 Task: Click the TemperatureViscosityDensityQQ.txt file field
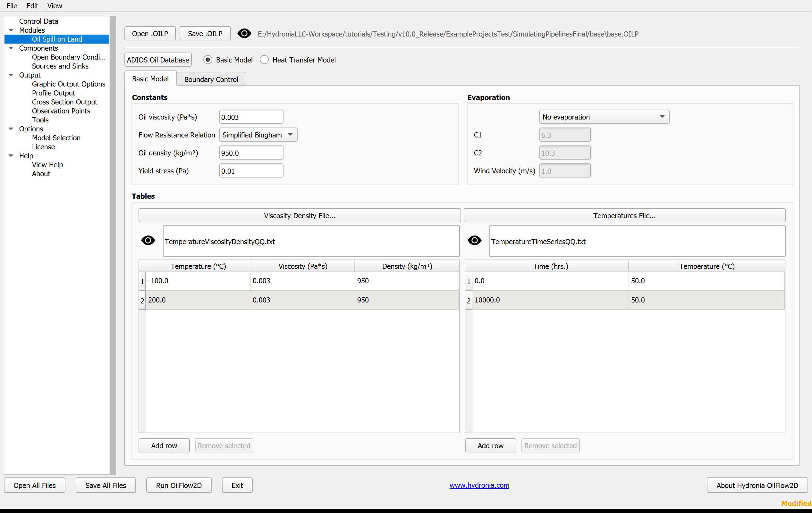tap(311, 241)
